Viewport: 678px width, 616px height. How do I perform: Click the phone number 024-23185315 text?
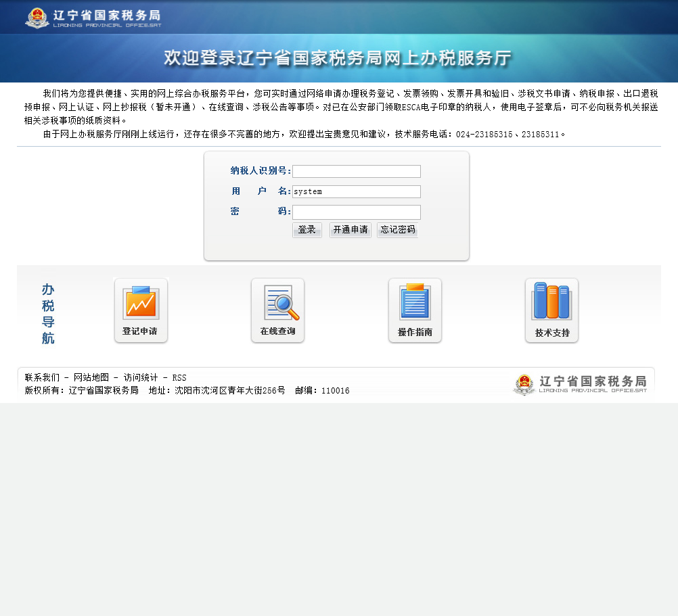[484, 135]
